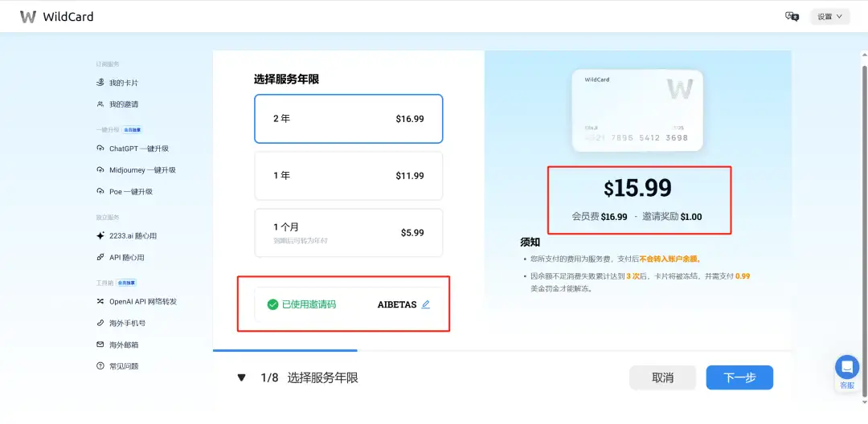Open the 客服 chat bubble
Viewport: 868px width, 424px height.
tap(847, 367)
